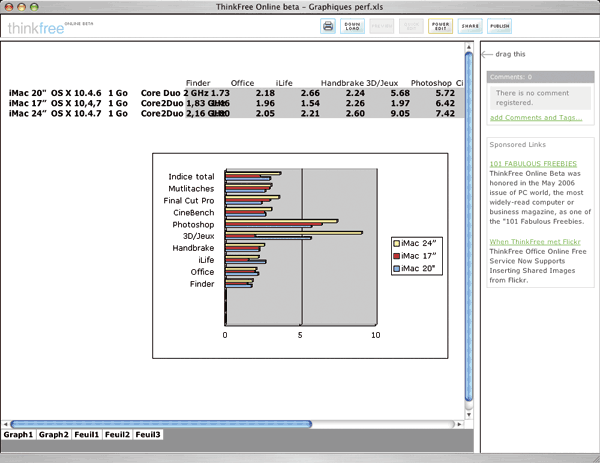Switch to the Graph1 sheet tab
This screenshot has height=463, width=600.
click(x=18, y=435)
